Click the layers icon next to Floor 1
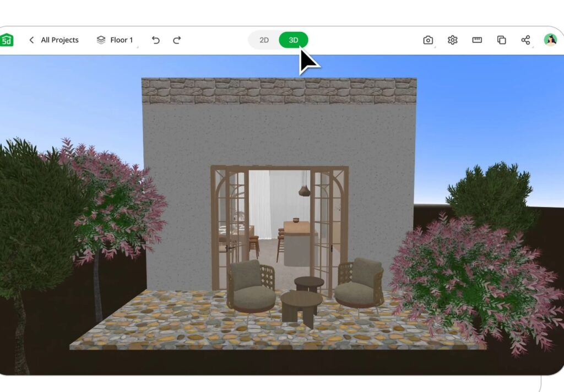 (x=100, y=40)
